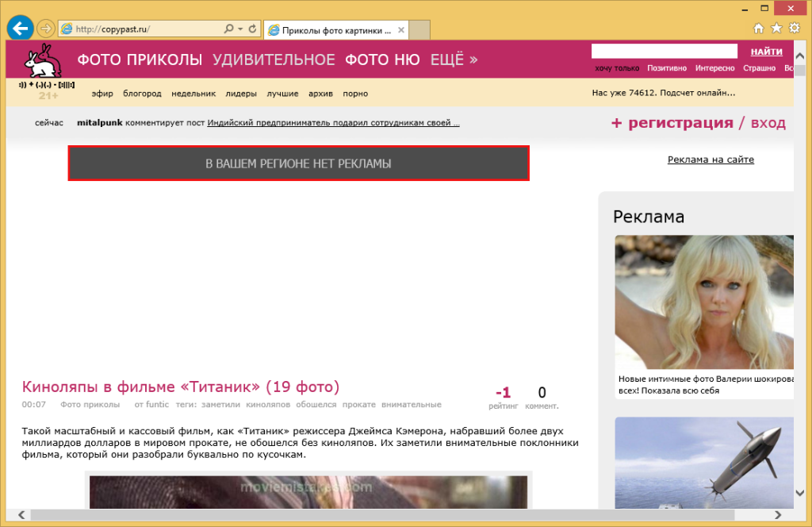Select the блогород navigation link
The image size is (812, 527).
click(142, 94)
